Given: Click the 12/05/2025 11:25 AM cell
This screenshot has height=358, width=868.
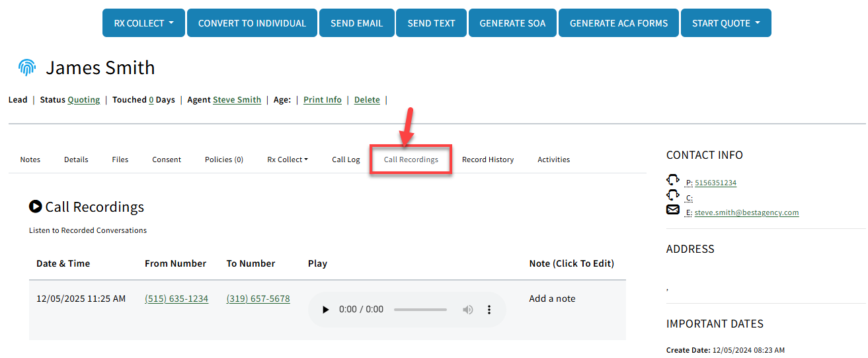Looking at the screenshot, I should (81, 298).
